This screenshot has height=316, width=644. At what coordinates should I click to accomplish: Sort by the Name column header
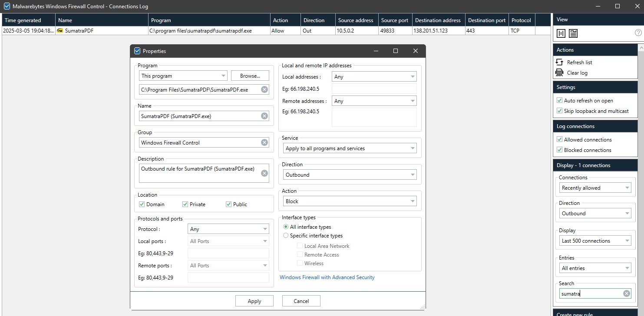(102, 20)
